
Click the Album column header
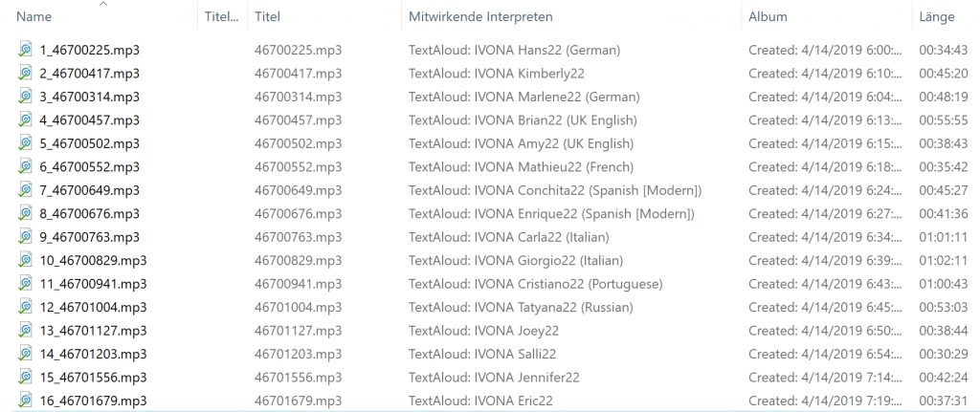click(x=768, y=17)
